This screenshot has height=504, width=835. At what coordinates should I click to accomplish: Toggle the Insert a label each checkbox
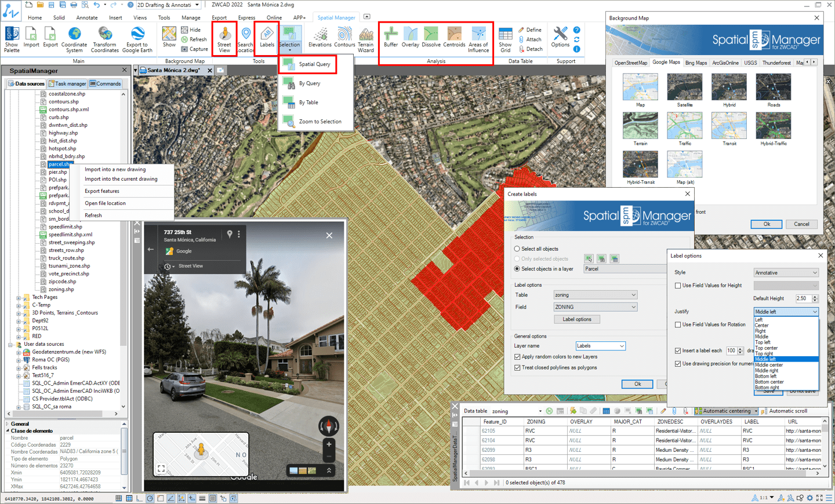[x=678, y=350]
